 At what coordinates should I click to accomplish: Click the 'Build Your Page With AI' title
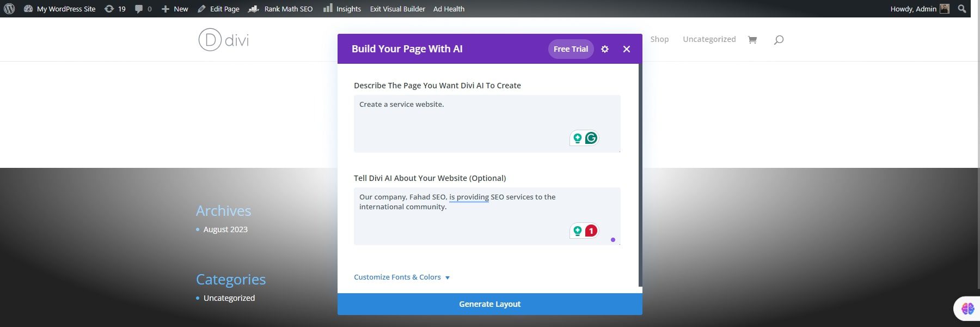[x=407, y=49]
